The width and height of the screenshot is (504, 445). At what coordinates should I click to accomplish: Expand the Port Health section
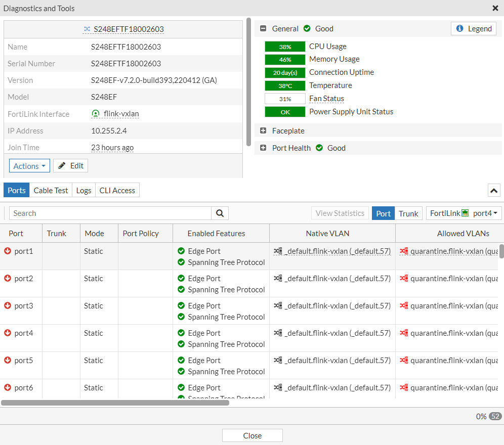(x=263, y=148)
